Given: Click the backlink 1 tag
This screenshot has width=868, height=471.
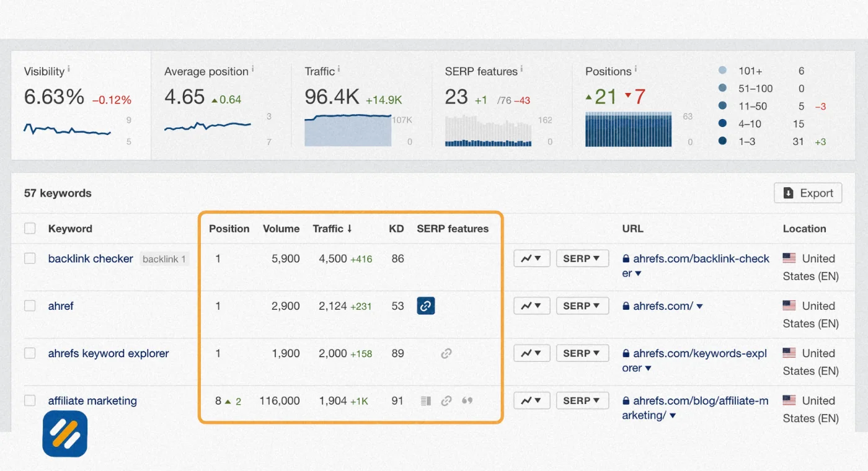Looking at the screenshot, I should click(x=164, y=259).
